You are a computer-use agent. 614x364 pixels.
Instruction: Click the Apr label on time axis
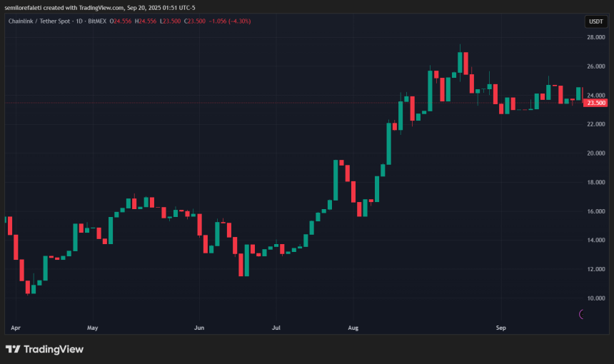(x=16, y=328)
